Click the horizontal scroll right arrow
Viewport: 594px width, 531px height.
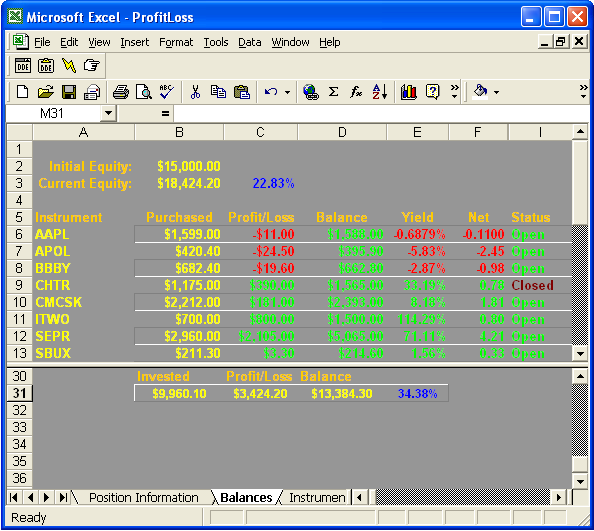558,497
